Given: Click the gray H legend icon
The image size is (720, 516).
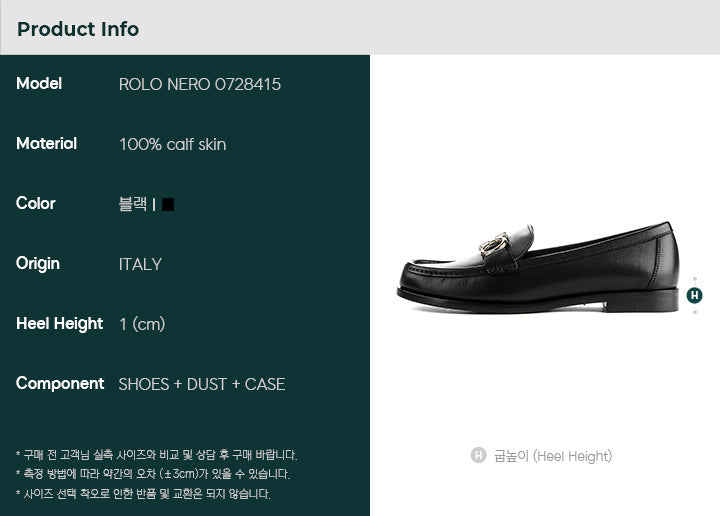Looking at the screenshot, I should [x=478, y=455].
